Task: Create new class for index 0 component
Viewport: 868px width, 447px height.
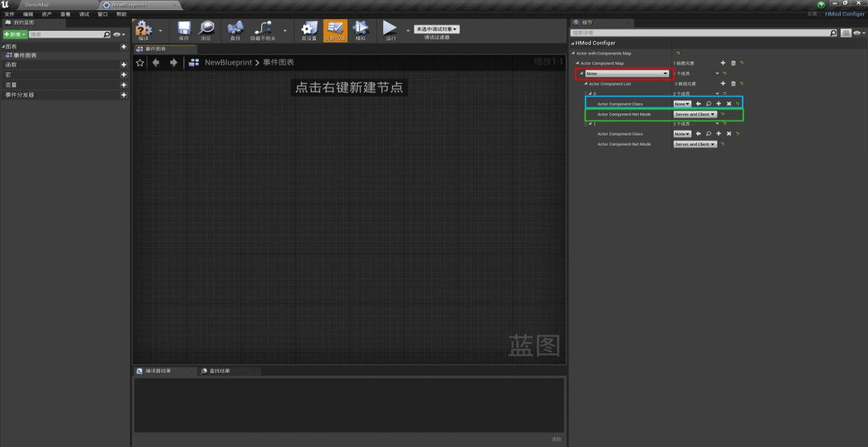Action: point(719,104)
